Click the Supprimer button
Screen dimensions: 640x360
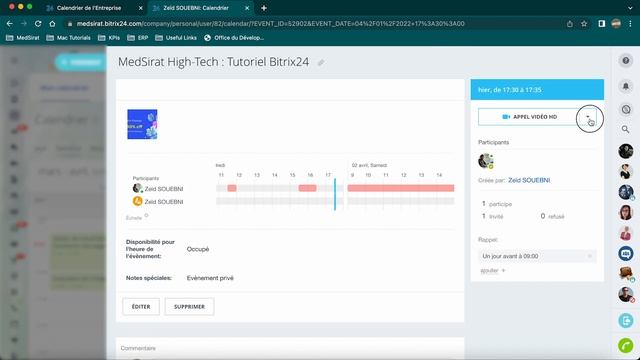(x=189, y=307)
